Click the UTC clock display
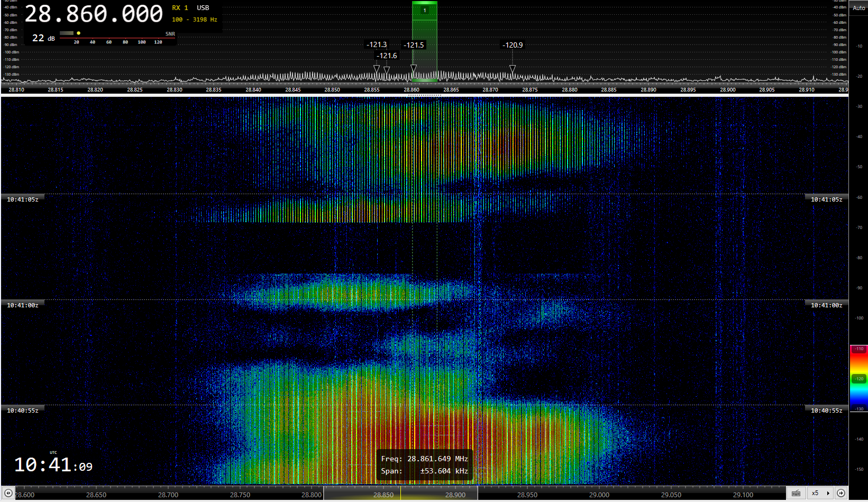Viewport: 868px width, 502px height. pyautogui.click(x=53, y=465)
